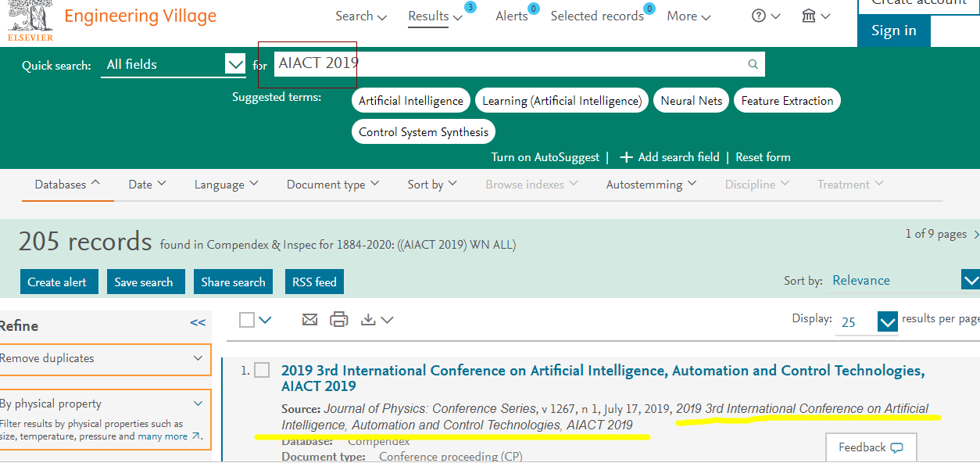The height and width of the screenshot is (463, 980).
Task: Expand the Remove duplicates section
Action: (105, 359)
